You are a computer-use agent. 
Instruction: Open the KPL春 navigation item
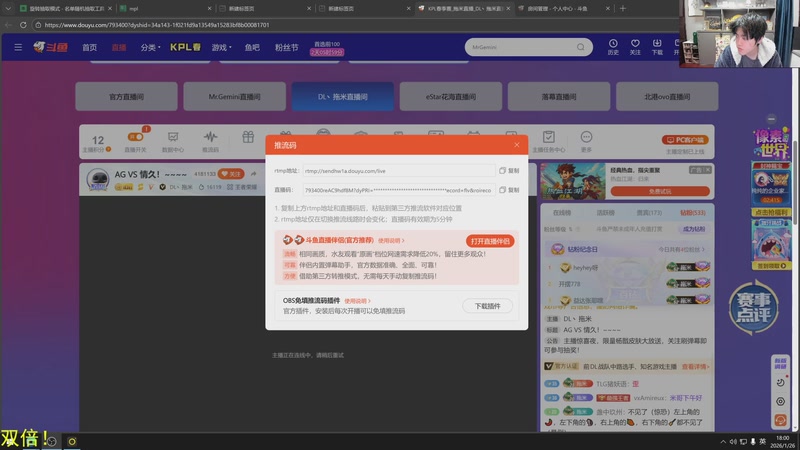[185, 47]
